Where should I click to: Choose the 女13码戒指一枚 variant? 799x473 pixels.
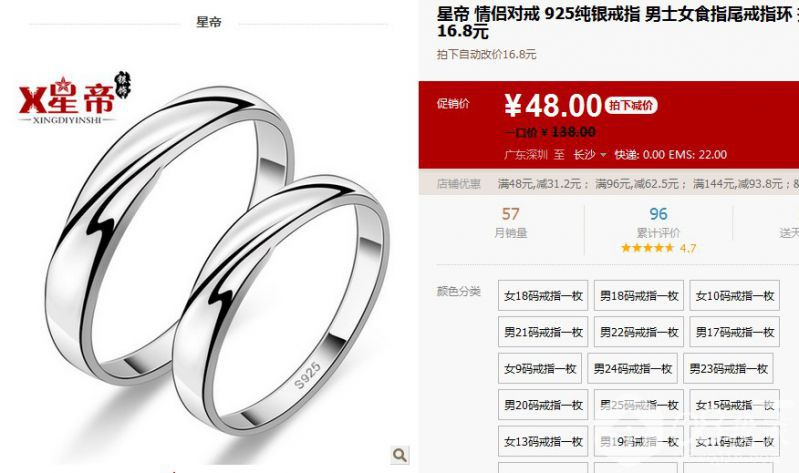543,441
